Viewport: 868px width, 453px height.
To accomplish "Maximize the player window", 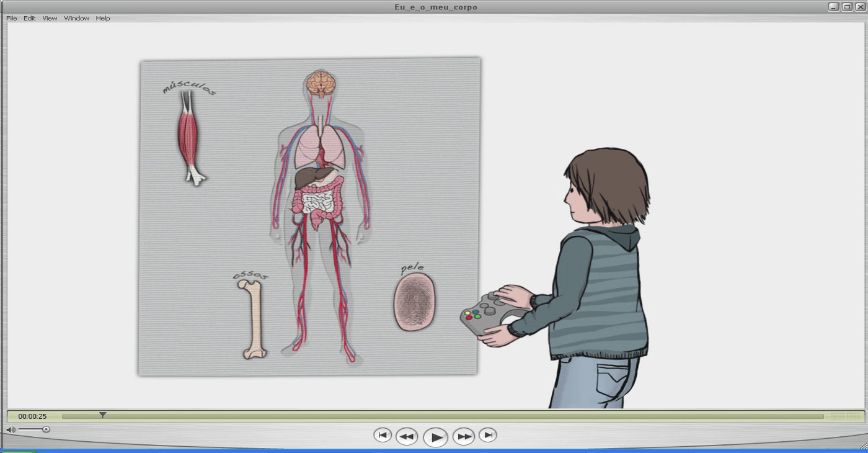I will 847,7.
